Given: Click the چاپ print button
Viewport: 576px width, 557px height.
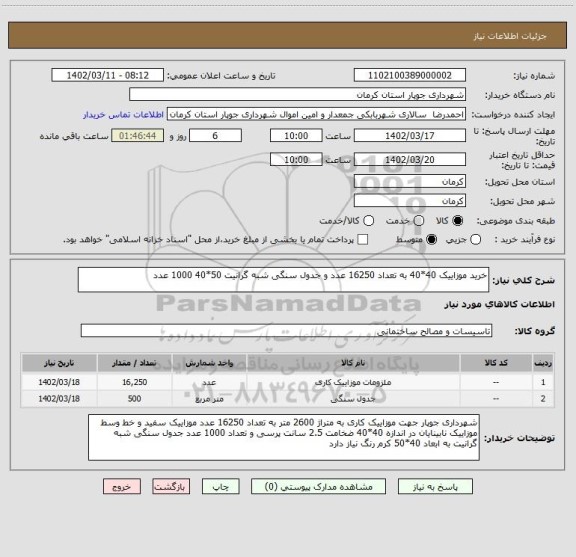Looking at the screenshot, I should (220, 486).
